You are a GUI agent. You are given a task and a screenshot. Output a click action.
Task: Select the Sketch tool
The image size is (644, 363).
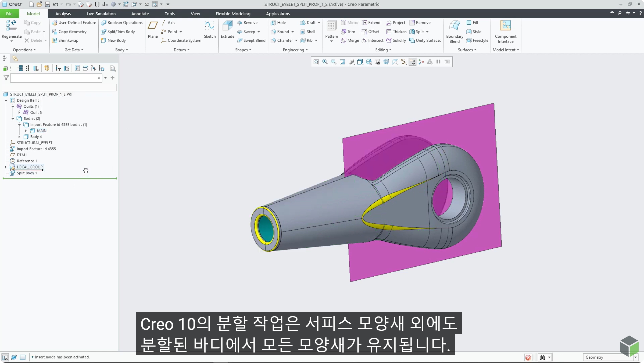point(210,30)
